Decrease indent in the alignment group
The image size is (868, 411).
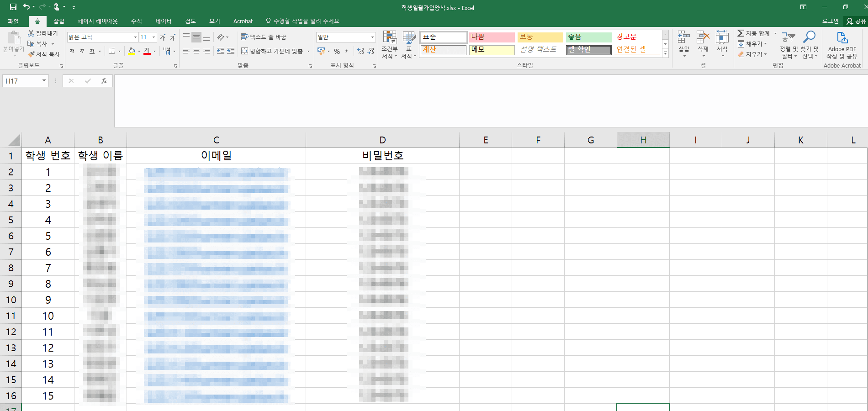tap(221, 51)
